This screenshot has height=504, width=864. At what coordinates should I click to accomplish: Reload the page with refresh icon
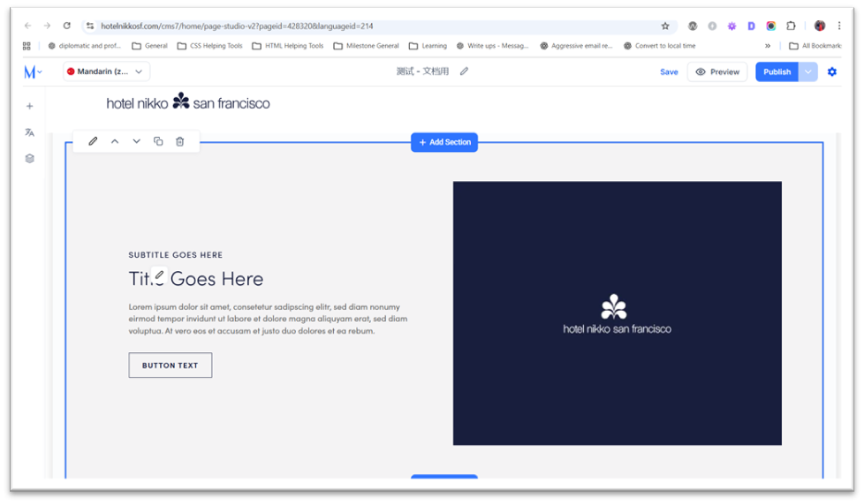[66, 26]
